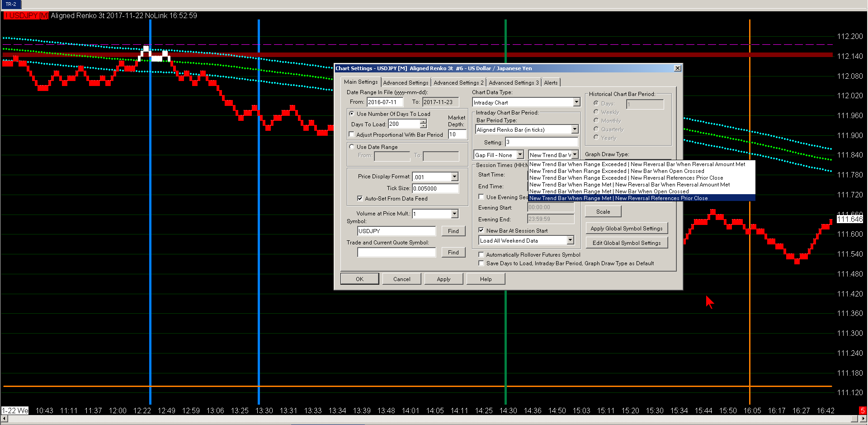The width and height of the screenshot is (868, 425).
Task: Switch to the Advanced Settings 2 tab
Action: pyautogui.click(x=458, y=83)
